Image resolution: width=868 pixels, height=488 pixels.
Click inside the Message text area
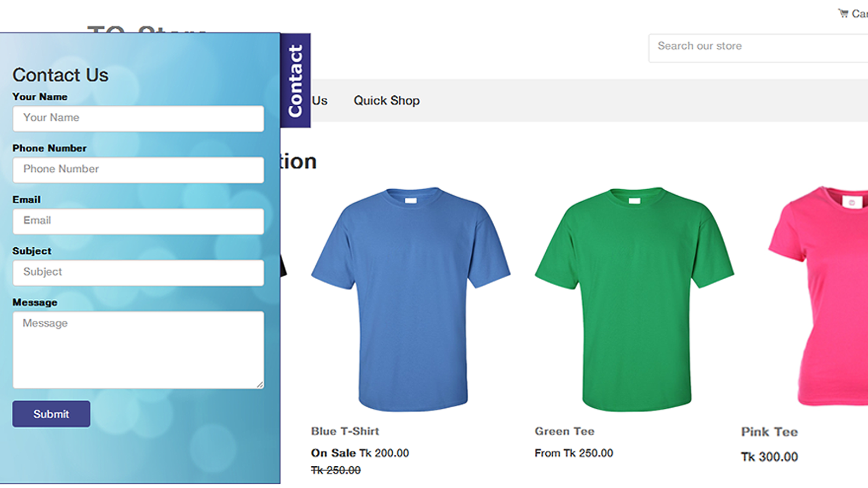click(138, 350)
